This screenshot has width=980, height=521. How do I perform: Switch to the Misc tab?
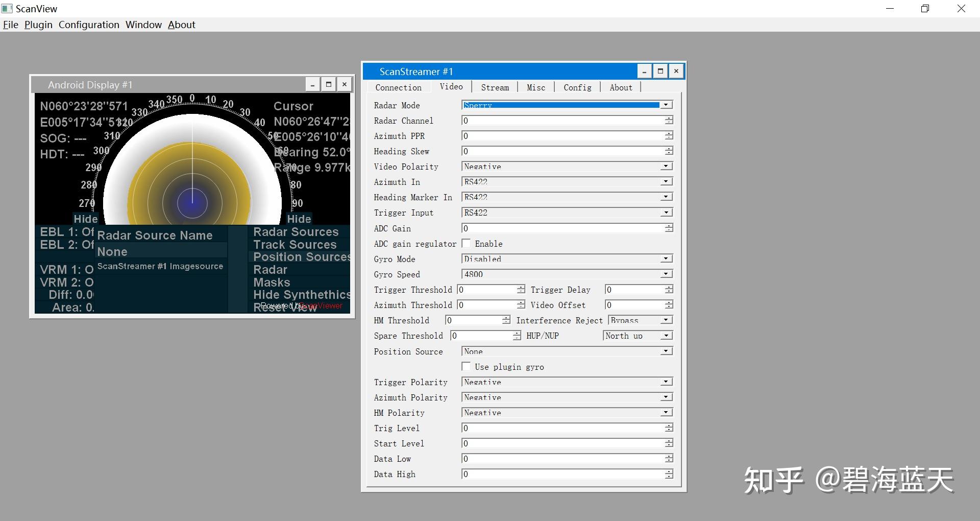[x=536, y=87]
